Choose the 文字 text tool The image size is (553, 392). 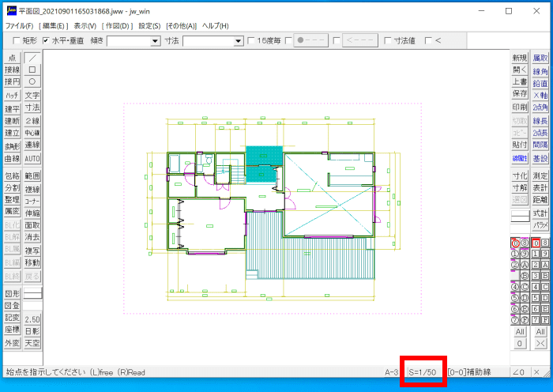point(32,96)
